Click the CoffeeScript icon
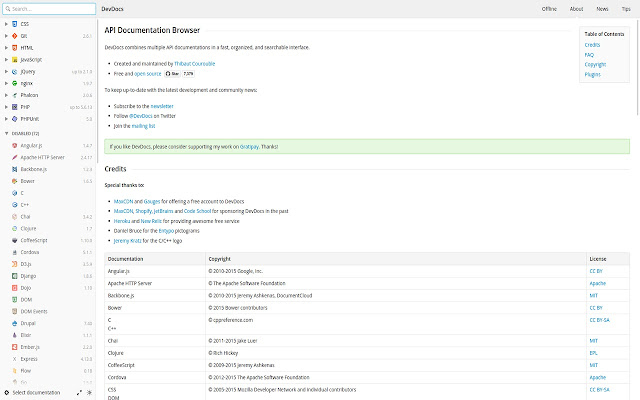 pos(15,240)
